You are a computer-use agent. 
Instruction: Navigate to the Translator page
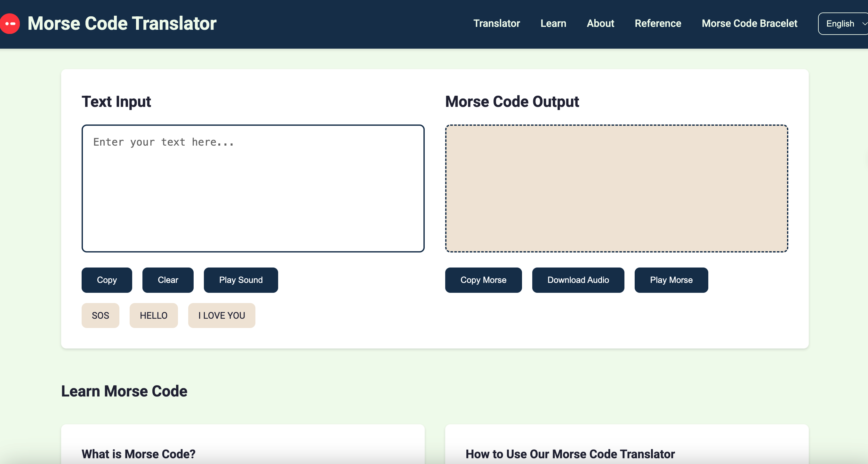[x=497, y=23]
